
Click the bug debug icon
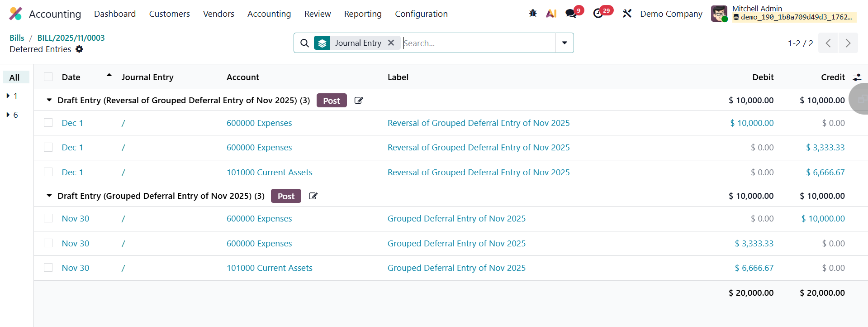pos(533,14)
